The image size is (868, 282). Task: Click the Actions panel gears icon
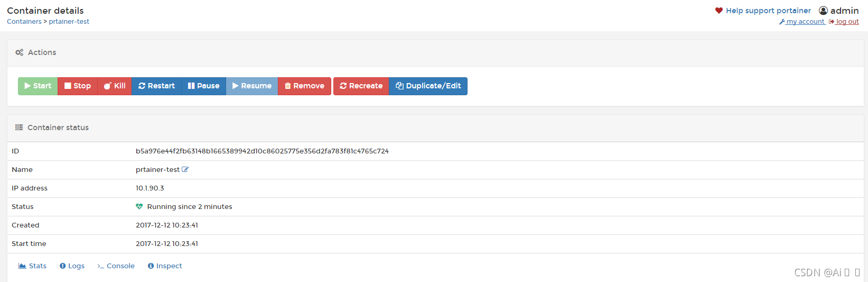20,52
